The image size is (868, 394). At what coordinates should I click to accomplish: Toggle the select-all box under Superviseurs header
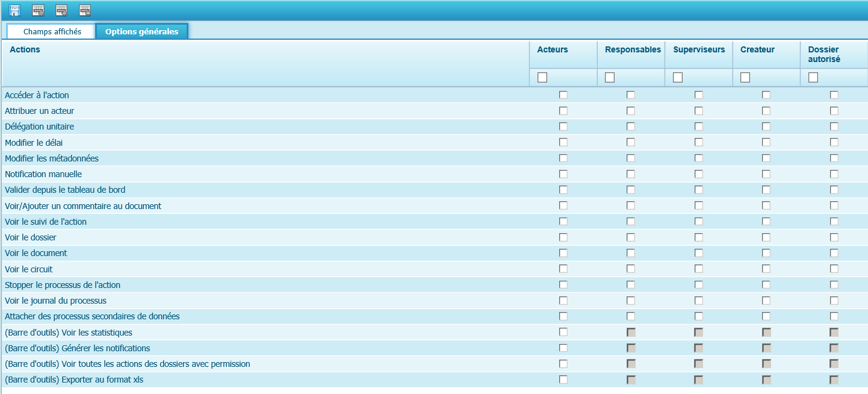(678, 77)
